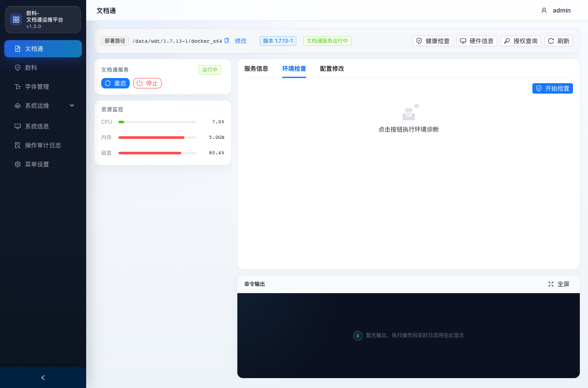
Task: Click the 重启 restart service button
Action: coord(115,83)
